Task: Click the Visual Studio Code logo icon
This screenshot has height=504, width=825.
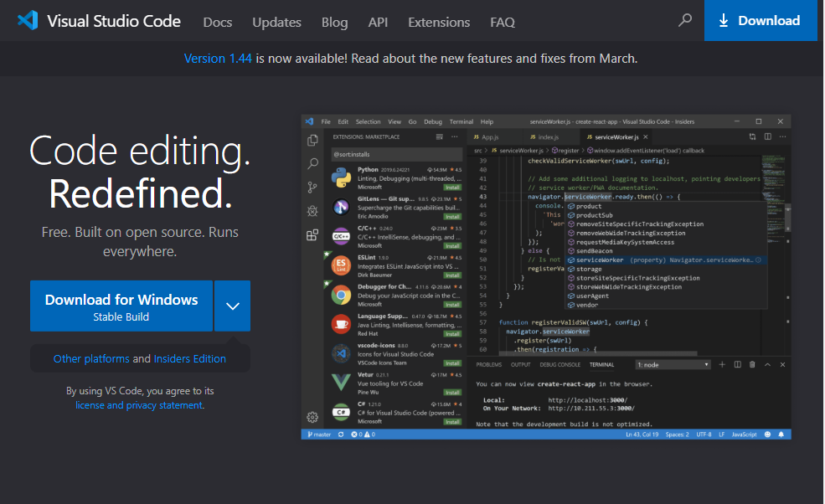Action: 28,21
